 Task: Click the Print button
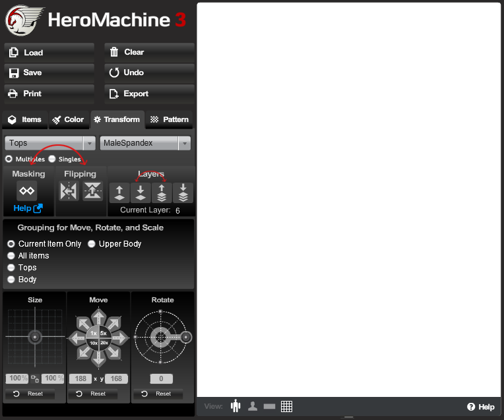pyautogui.click(x=49, y=94)
